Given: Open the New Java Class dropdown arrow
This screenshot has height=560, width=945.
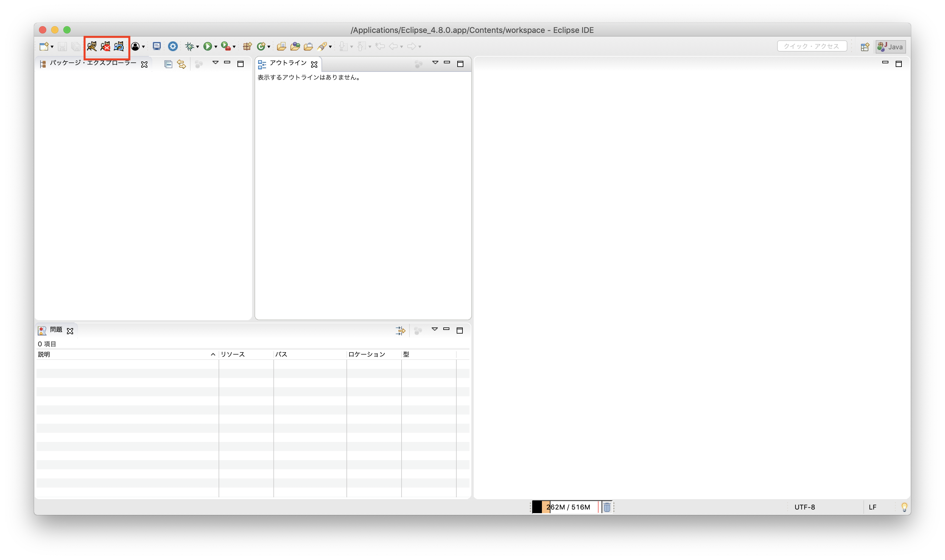Looking at the screenshot, I should coord(269,47).
